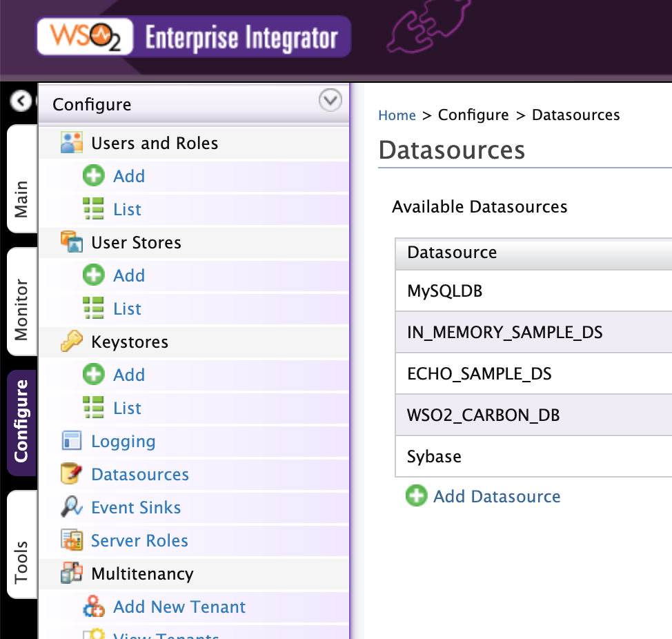
Task: Select the Configure vertical tab
Action: click(21, 422)
